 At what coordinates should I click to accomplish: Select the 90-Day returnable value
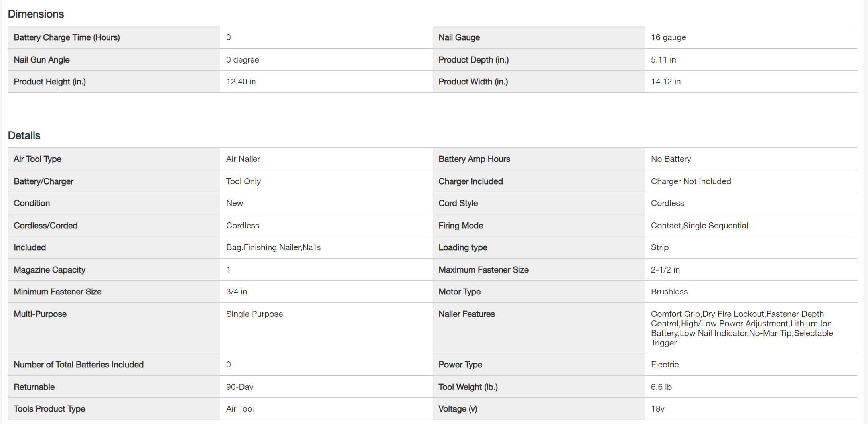239,387
